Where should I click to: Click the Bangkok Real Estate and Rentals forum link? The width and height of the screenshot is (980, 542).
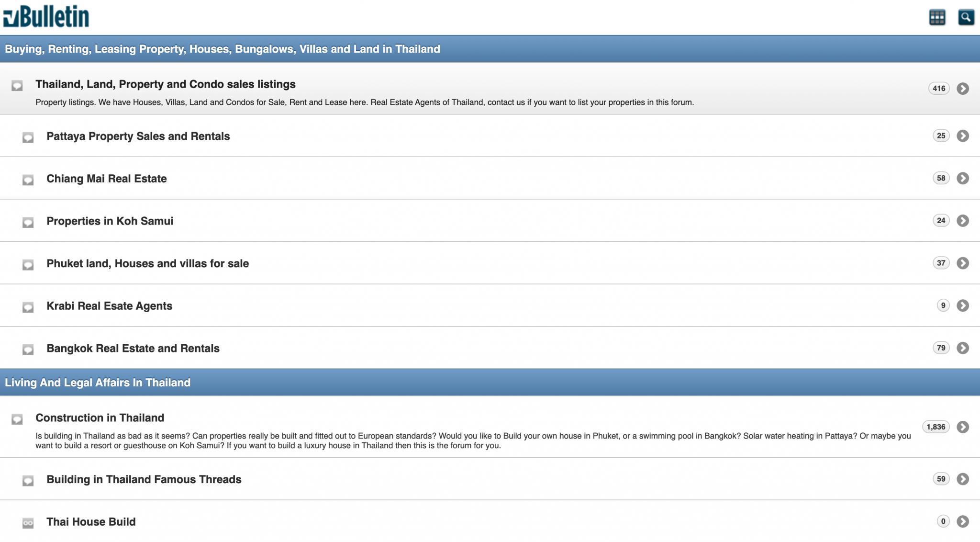(x=133, y=348)
